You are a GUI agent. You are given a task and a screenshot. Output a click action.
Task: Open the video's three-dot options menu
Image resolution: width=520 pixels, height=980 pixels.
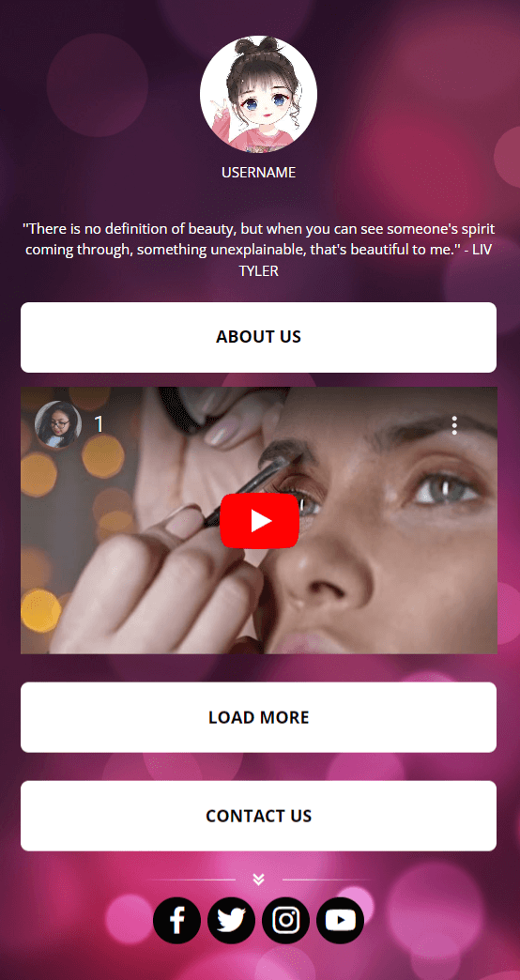click(x=454, y=425)
